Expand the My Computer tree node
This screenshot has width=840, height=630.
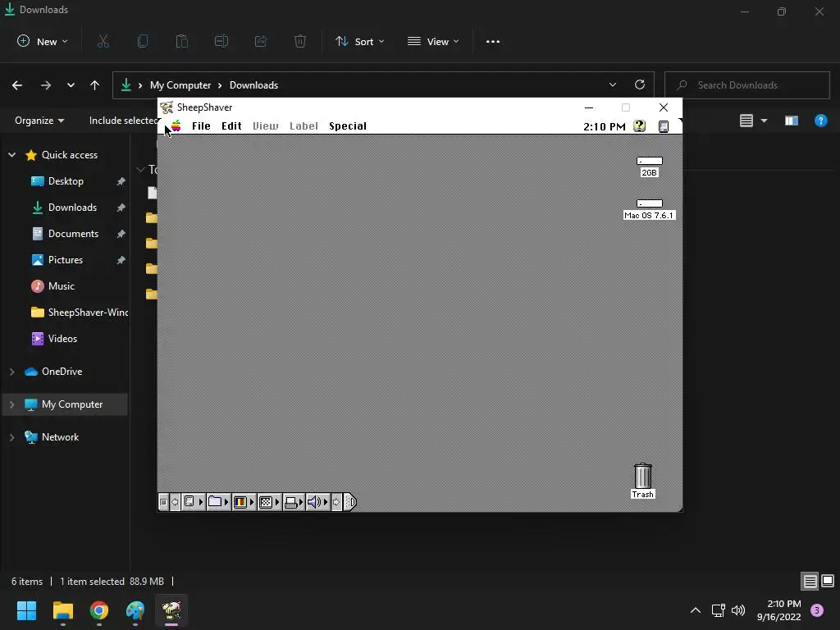tap(11, 404)
